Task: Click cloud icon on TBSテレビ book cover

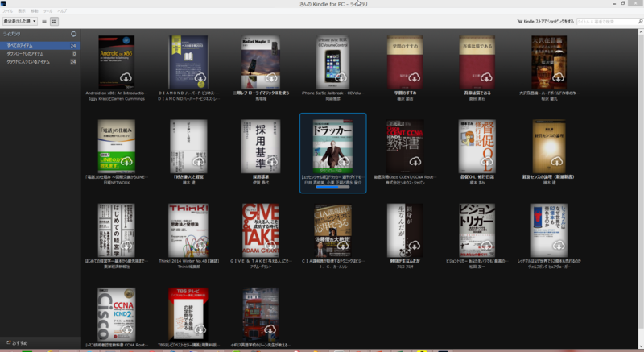Action: tap(200, 329)
